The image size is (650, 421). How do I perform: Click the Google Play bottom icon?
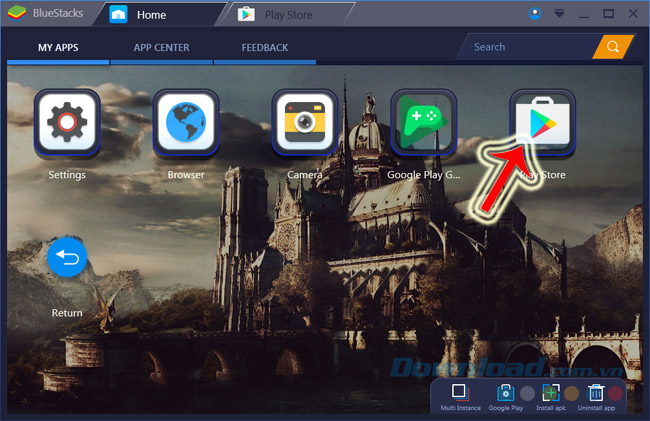506,392
